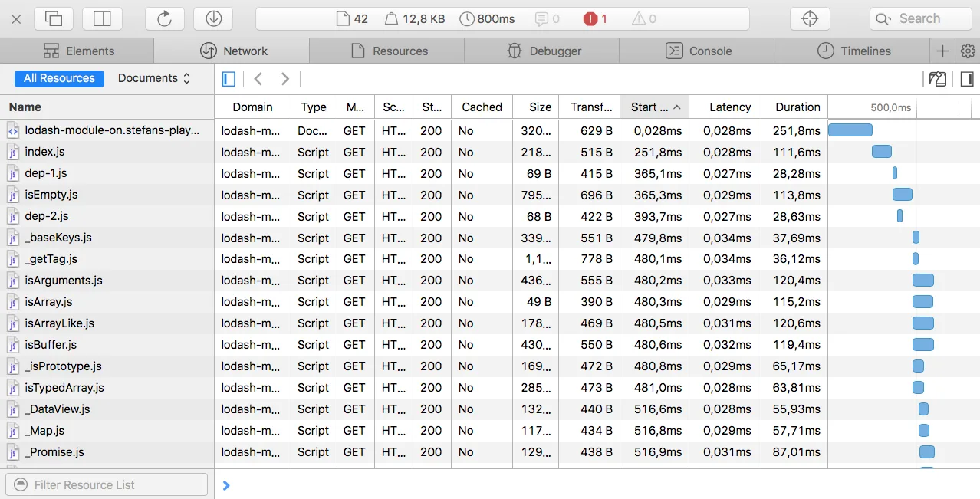Screen dimensions: 980x499
Task: Show the error count indicator with 1
Action: click(595, 18)
